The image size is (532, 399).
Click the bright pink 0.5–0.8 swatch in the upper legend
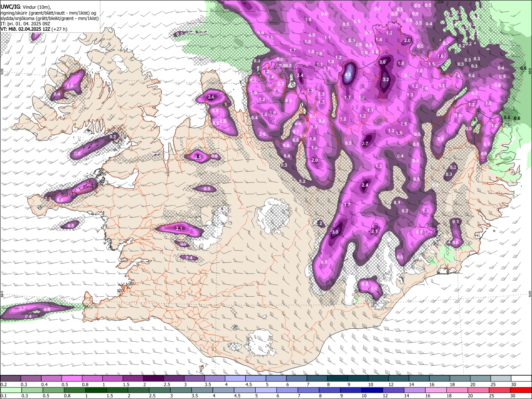71,379
